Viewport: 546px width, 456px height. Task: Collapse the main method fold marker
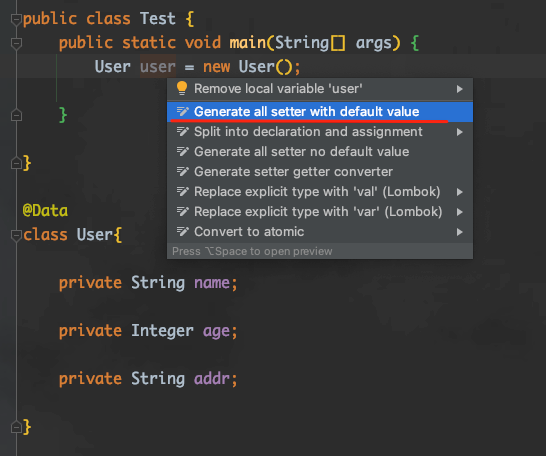16,44
